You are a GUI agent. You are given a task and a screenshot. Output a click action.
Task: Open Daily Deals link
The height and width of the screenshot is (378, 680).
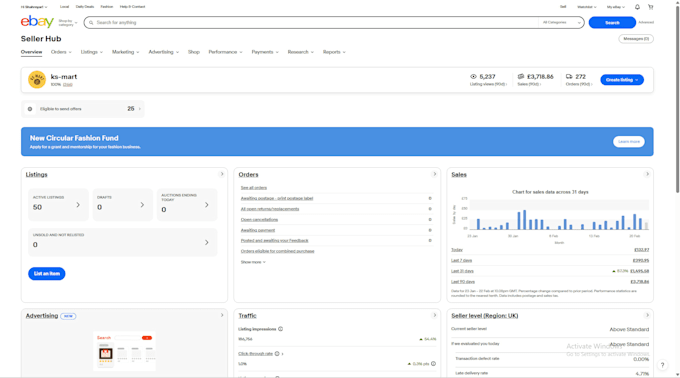pyautogui.click(x=85, y=7)
